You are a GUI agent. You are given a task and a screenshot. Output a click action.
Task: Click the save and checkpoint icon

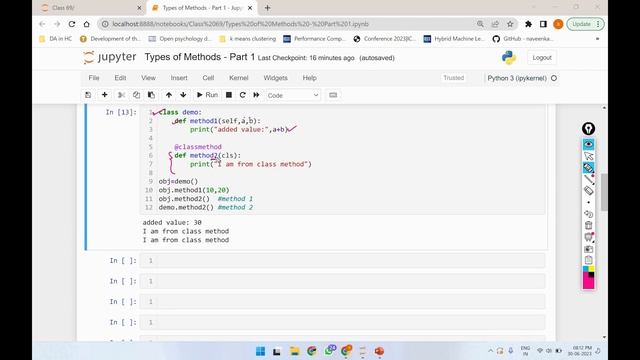[88, 95]
